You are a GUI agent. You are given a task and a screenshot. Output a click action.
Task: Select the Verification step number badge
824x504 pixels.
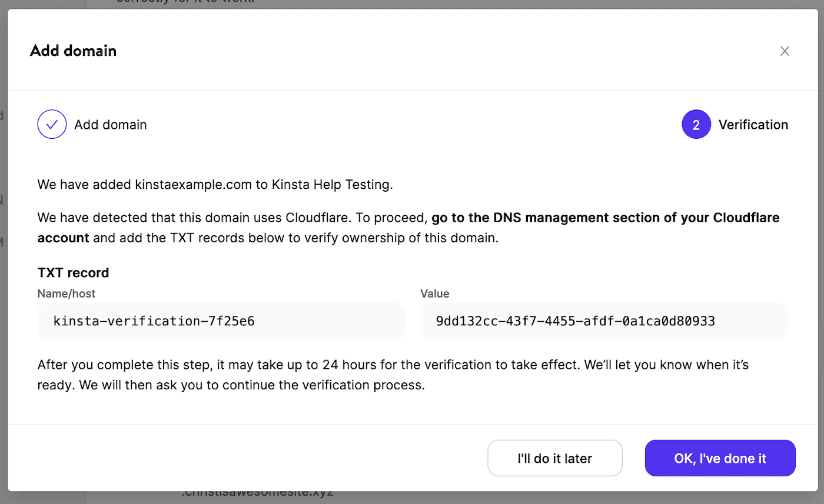(696, 124)
